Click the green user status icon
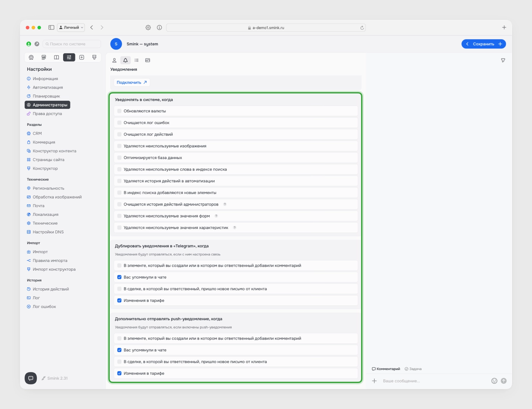Screen dimensions: 532x409 [x=29, y=44]
